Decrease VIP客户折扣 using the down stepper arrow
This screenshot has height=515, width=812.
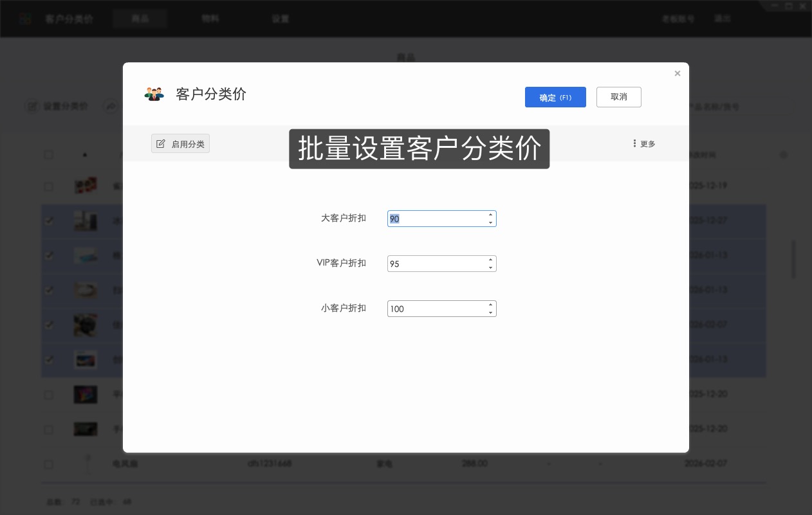[x=491, y=268]
